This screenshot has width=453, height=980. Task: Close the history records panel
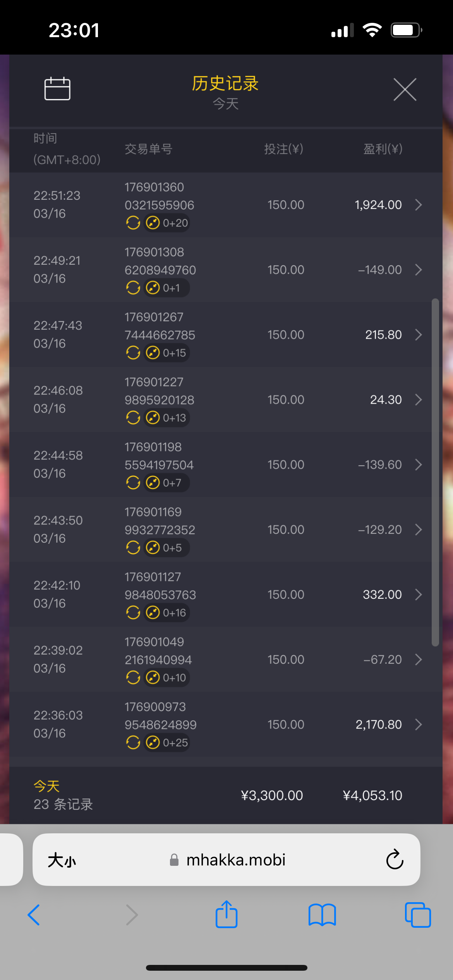point(405,89)
